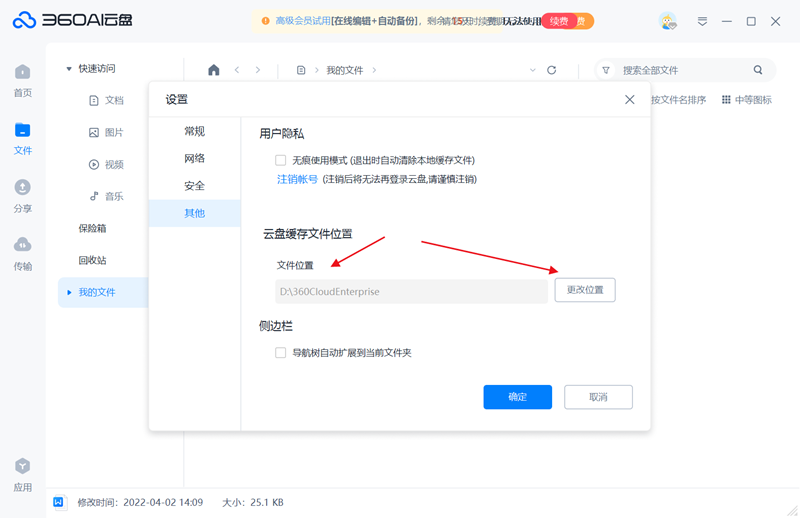Open the 保险箱 tree item

click(x=92, y=228)
